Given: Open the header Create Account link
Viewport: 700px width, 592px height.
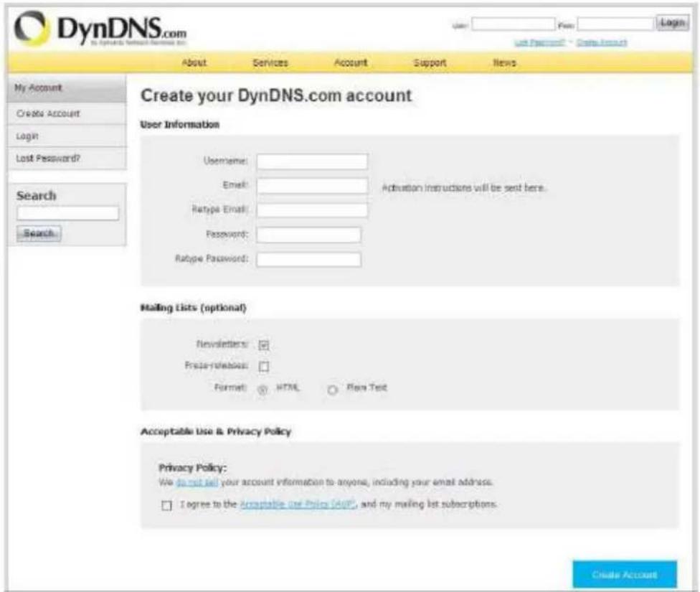Looking at the screenshot, I should coord(602,42).
